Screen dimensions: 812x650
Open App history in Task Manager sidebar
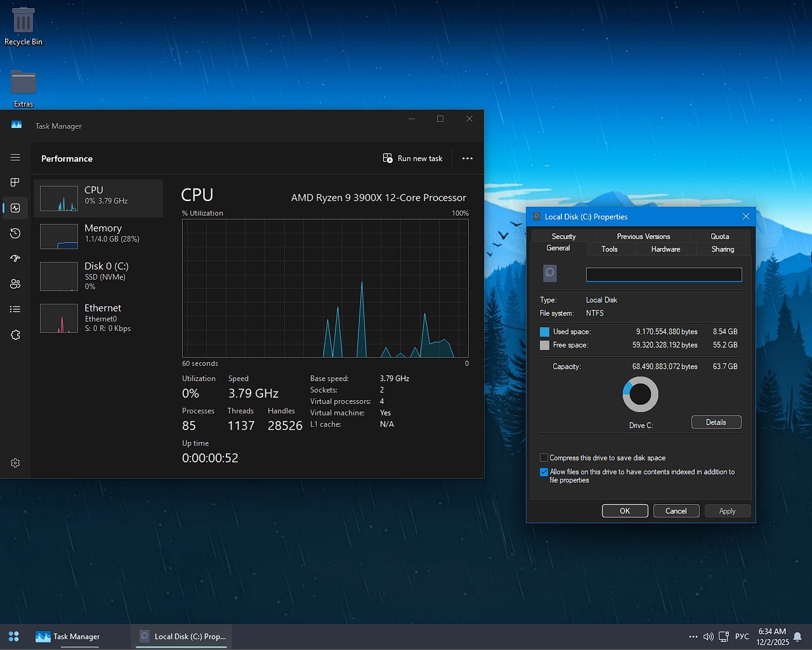click(x=15, y=233)
